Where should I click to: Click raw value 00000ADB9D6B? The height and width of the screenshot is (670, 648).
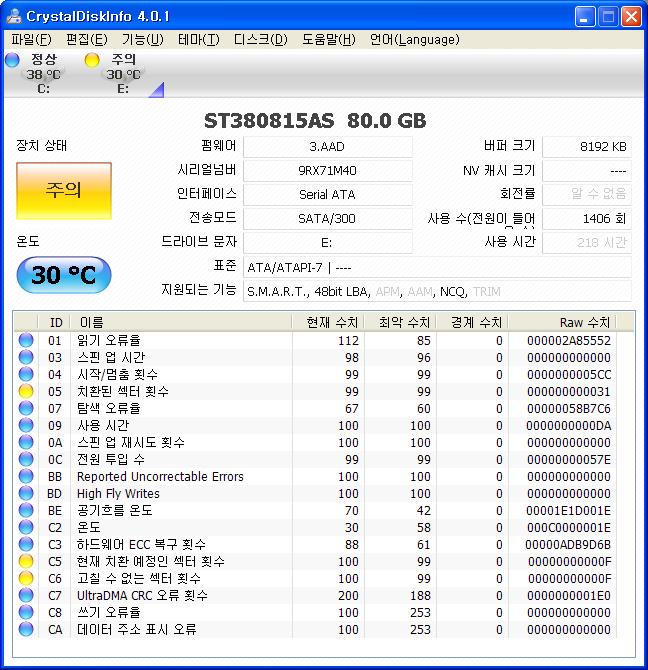568,545
